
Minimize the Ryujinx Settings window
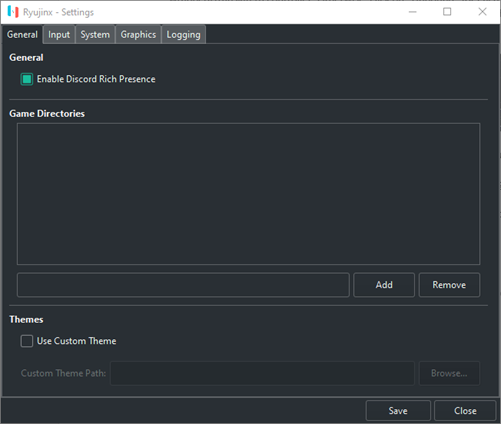click(x=413, y=12)
